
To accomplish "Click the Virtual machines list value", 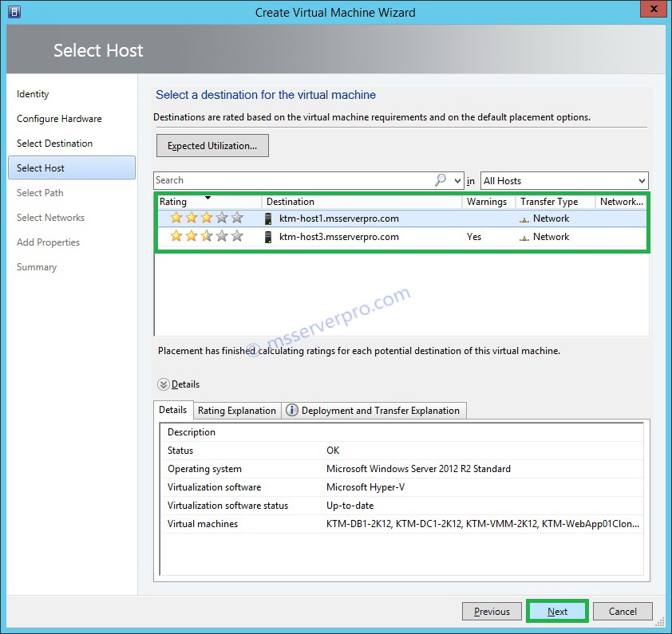I will (483, 523).
